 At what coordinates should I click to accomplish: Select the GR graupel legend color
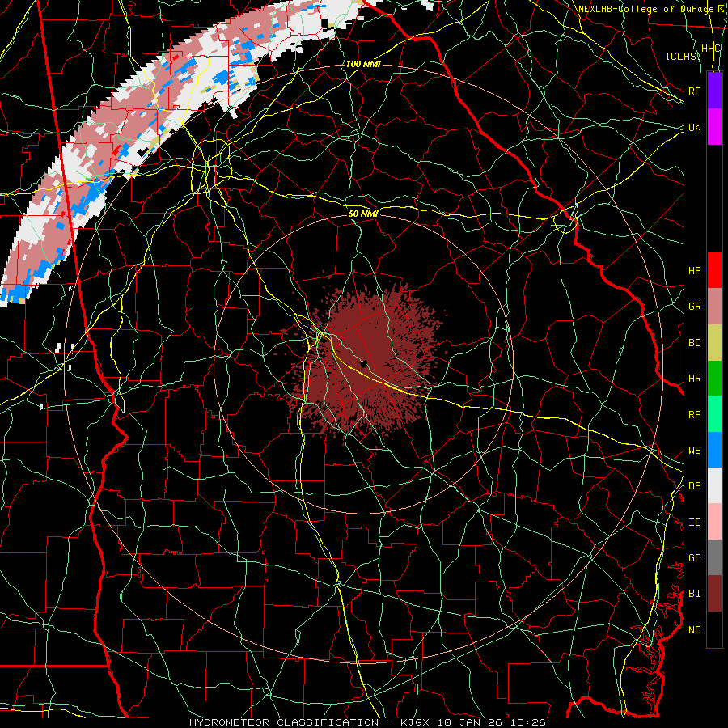click(714, 307)
